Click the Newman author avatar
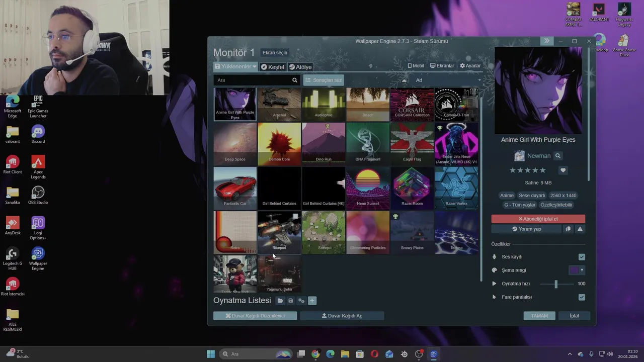 click(x=519, y=156)
